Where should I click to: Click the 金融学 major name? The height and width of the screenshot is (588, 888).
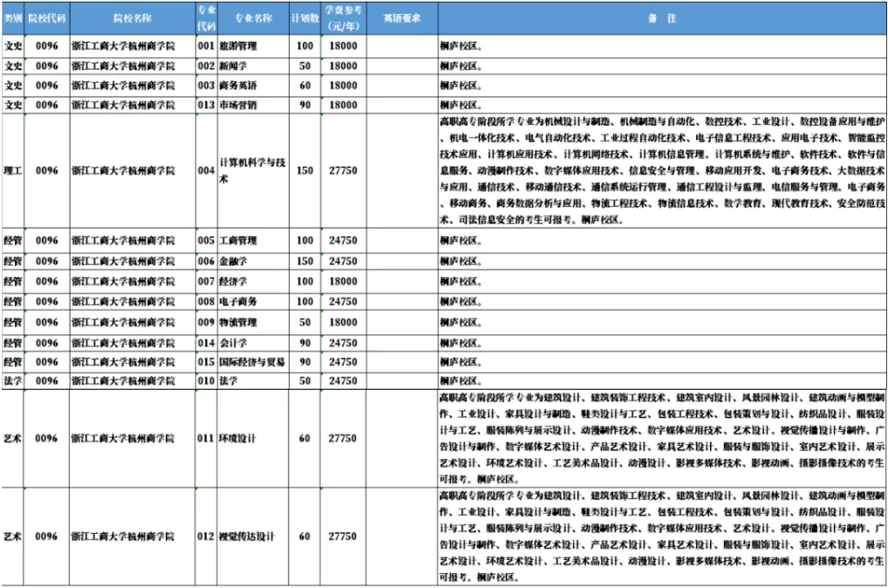233,261
